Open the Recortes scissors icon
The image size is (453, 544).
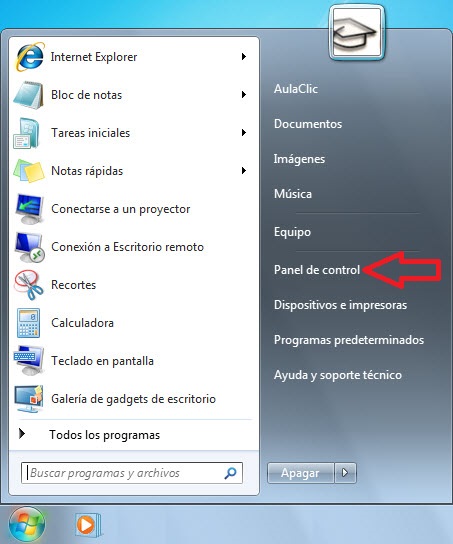(28, 285)
